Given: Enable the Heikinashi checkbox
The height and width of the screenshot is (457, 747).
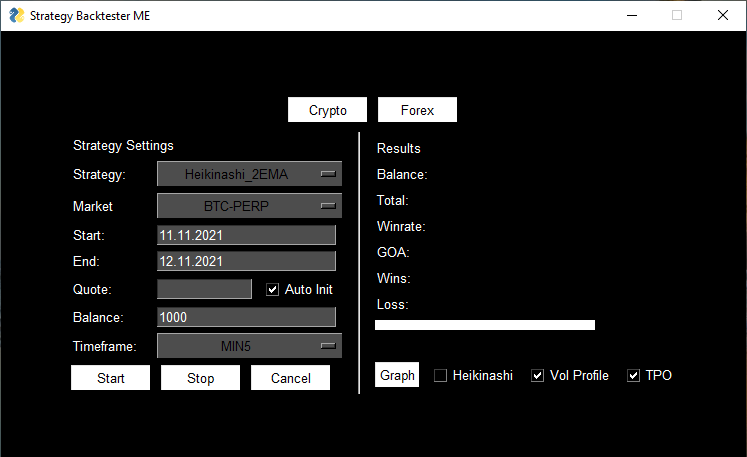Looking at the screenshot, I should point(441,376).
